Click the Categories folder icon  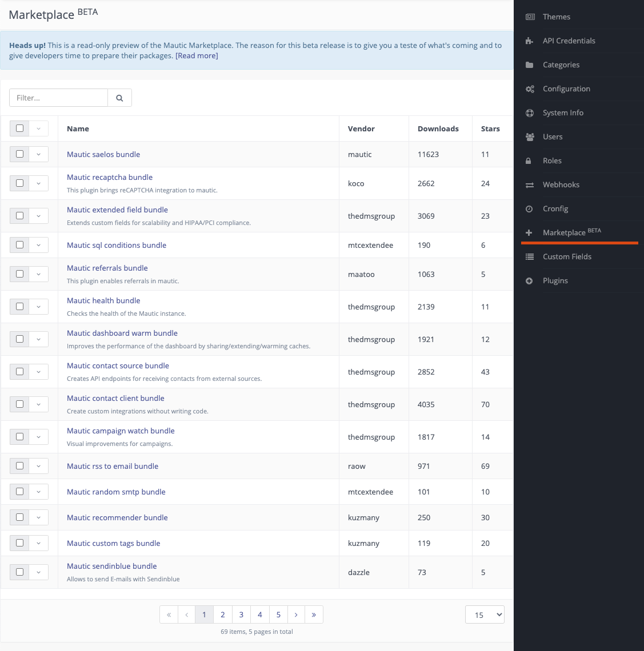click(530, 65)
